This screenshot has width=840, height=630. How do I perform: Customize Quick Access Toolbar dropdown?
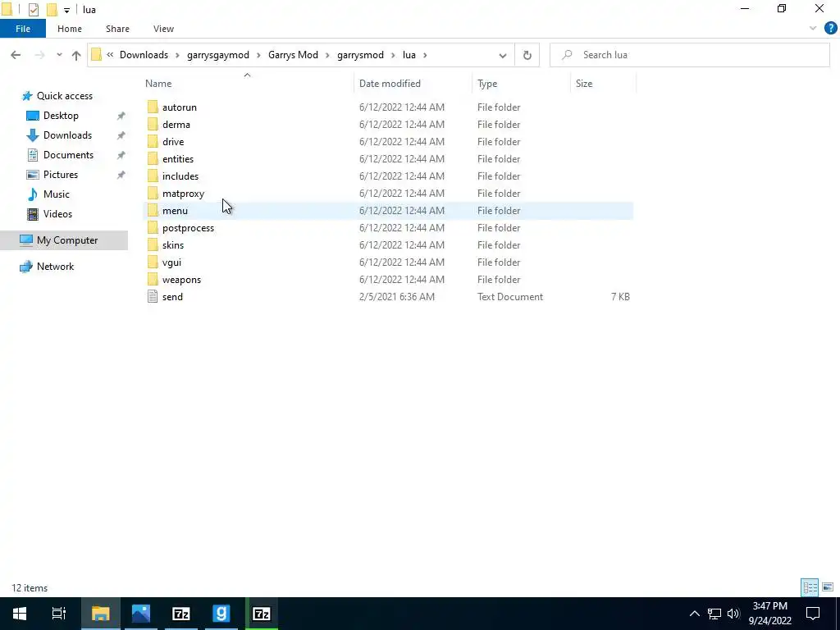pyautogui.click(x=66, y=10)
